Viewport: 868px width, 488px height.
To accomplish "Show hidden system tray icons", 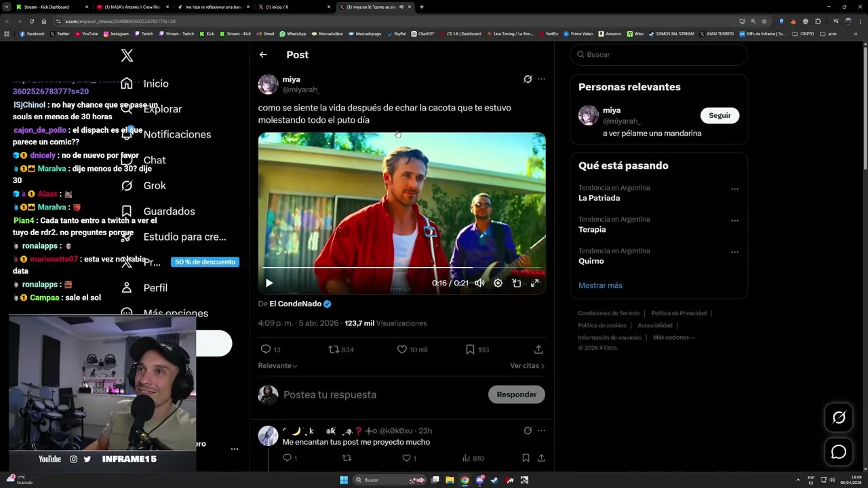I will (x=799, y=480).
